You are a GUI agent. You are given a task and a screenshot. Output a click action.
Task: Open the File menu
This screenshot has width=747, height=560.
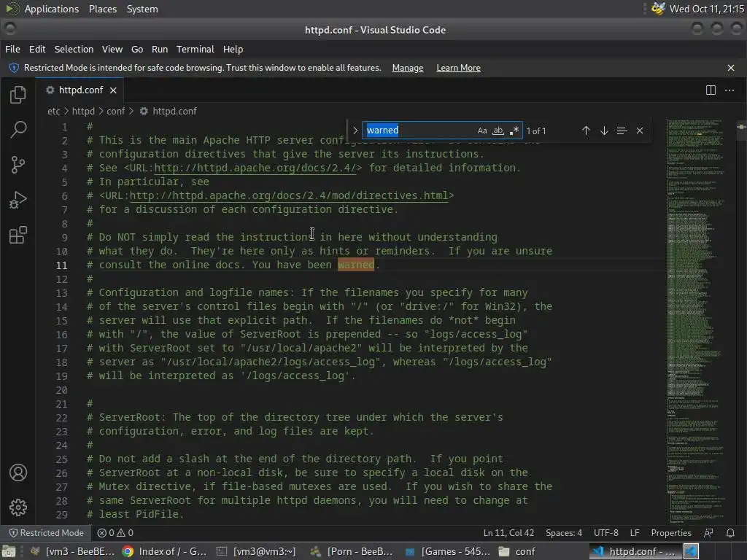(12, 49)
